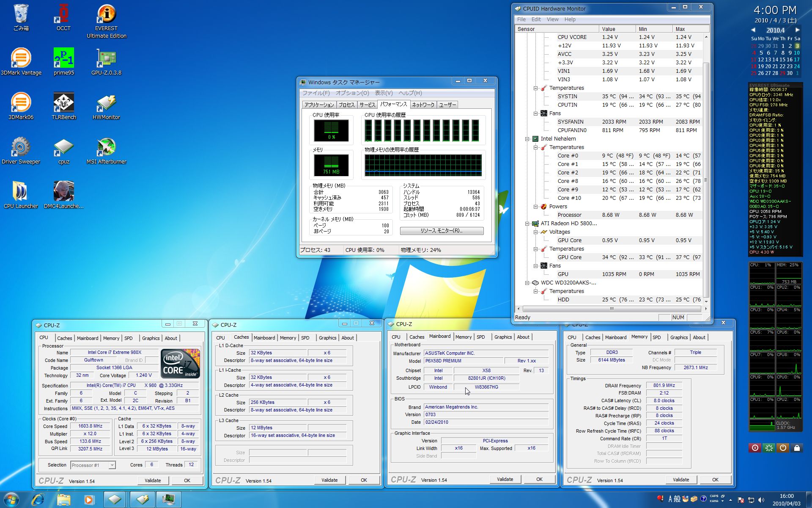This screenshot has width=812, height=508.
Task: Collapse Temperatures node under ATI Radeon
Action: 535,249
